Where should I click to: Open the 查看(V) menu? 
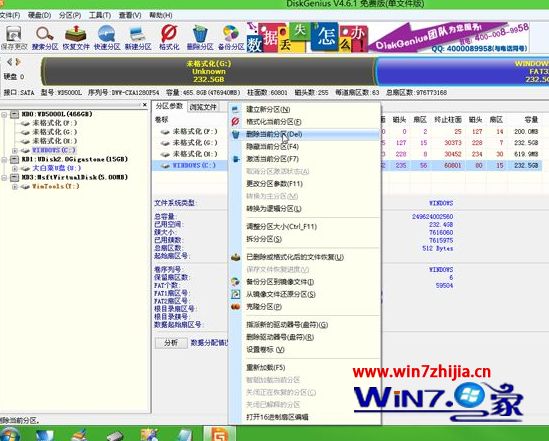tap(130, 15)
